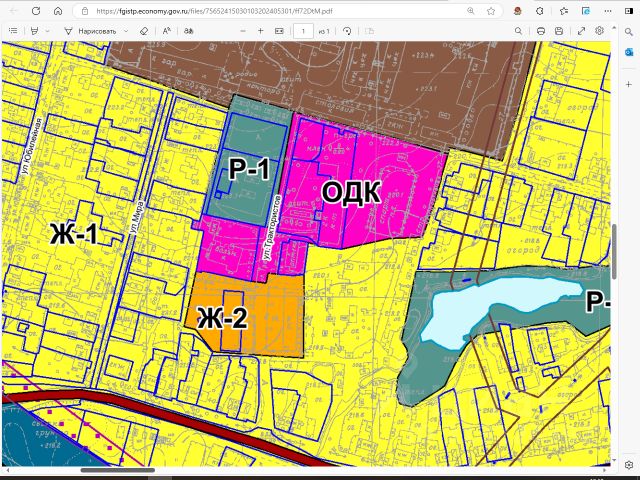This screenshot has width=640, height=480.
Task: Zoom out the PDF with minus
Action: pos(243,31)
